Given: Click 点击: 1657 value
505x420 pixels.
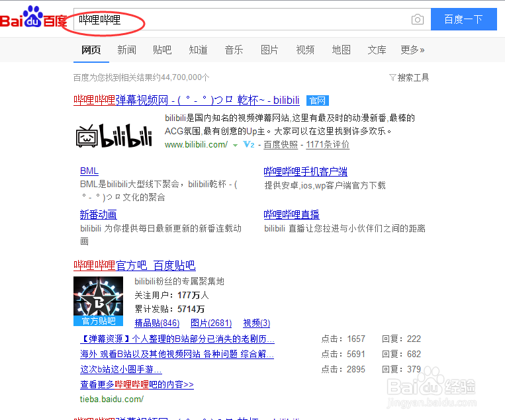Looking at the screenshot, I should coord(343,339).
